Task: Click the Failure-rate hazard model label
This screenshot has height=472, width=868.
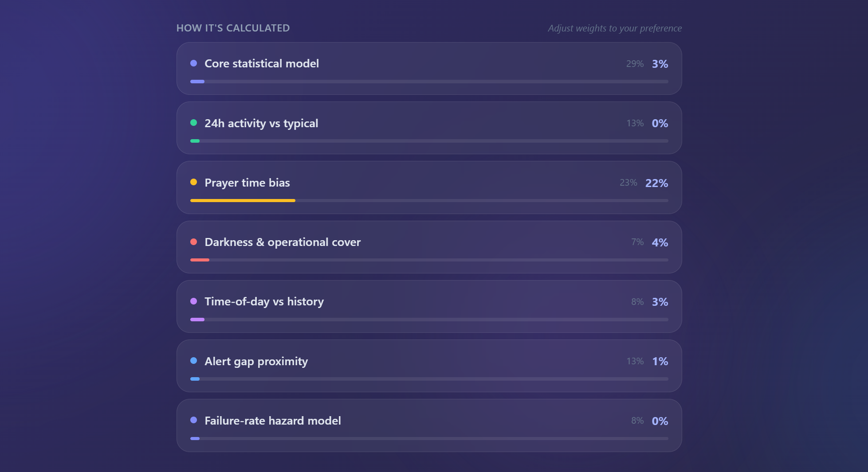Action: (273, 421)
